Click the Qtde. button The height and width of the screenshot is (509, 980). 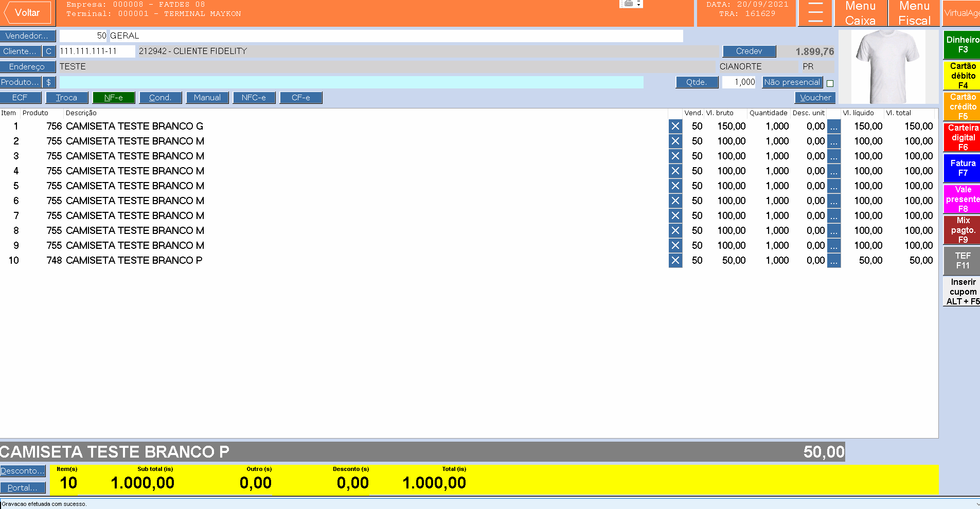click(x=697, y=82)
